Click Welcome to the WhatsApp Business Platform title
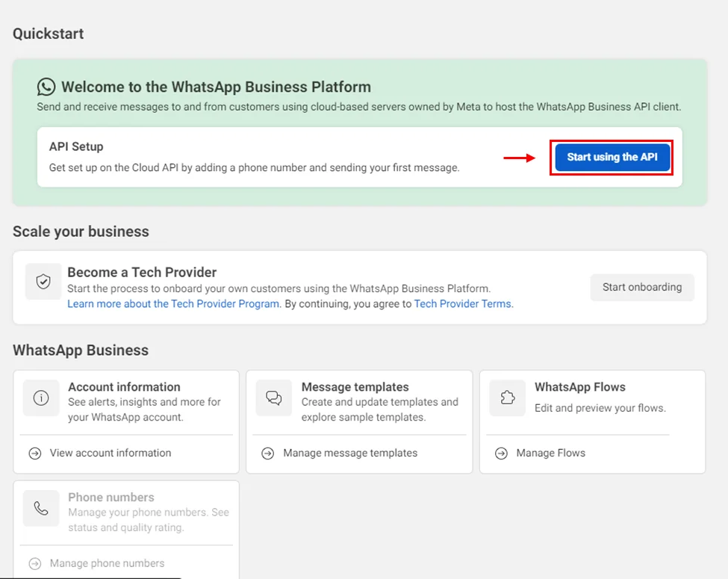The width and height of the screenshot is (728, 579). pyautogui.click(x=217, y=87)
